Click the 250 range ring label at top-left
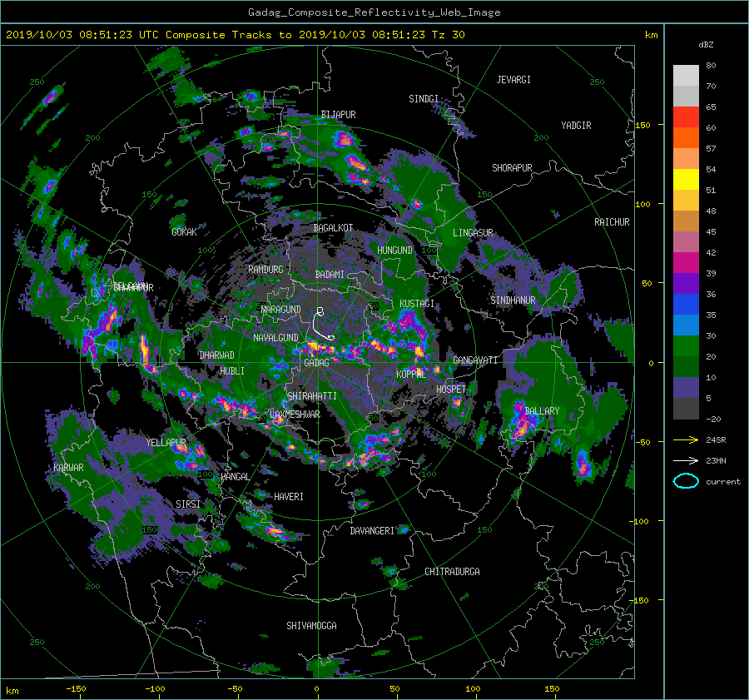The height and width of the screenshot is (700, 749). pos(37,82)
